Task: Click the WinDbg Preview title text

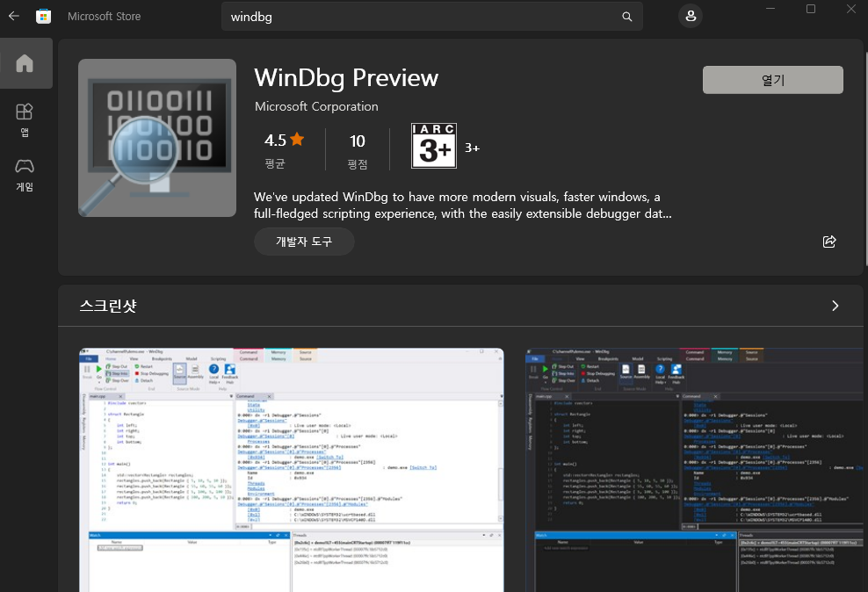Action: [346, 77]
